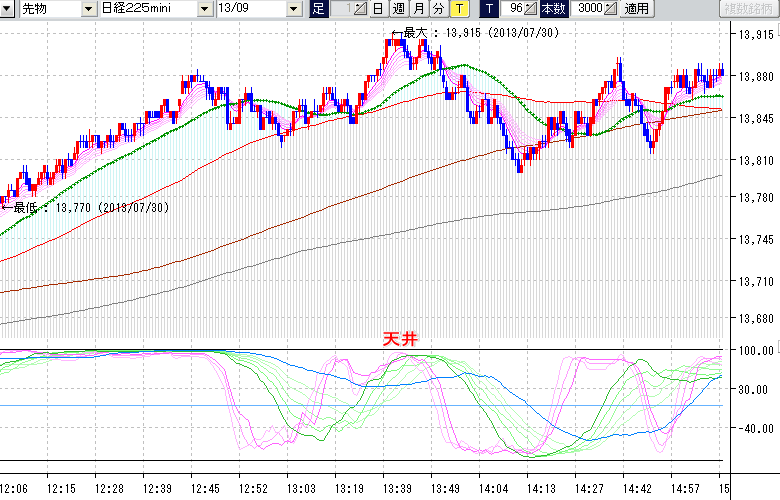Click the 複数銘柄 multiple symbols button
Screen dimensions: 780x500
coord(749,9)
